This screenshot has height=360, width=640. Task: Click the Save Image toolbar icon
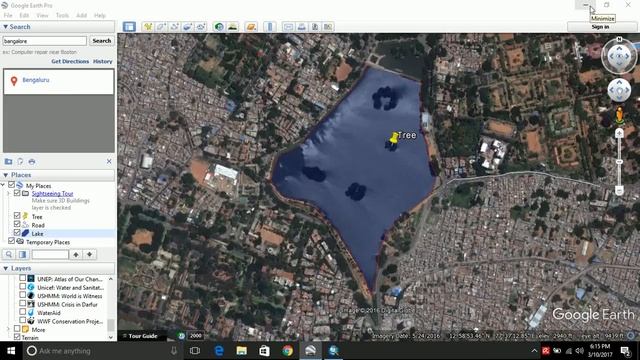tap(315, 27)
